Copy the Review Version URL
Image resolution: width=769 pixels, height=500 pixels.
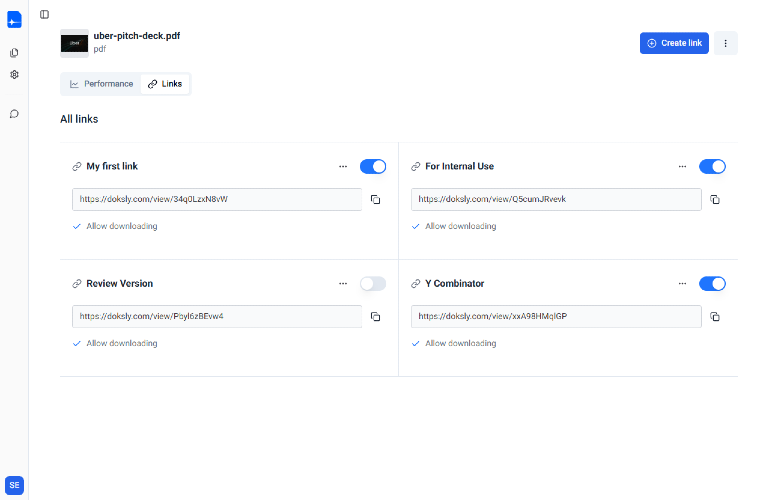coord(375,317)
